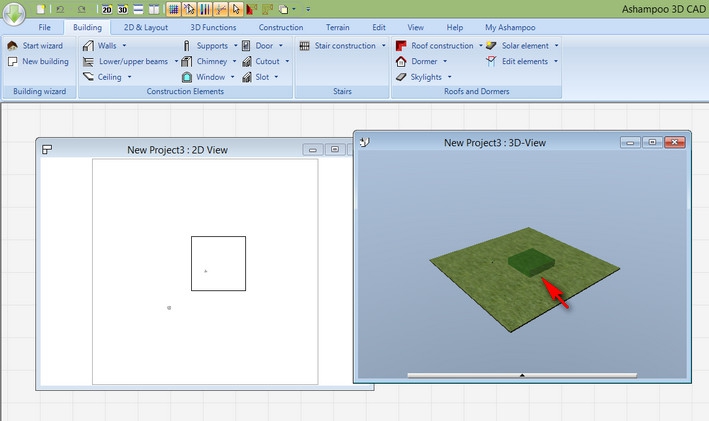Expand the Door dropdown arrow
Viewport: 709px width, 421px height.
(281, 46)
